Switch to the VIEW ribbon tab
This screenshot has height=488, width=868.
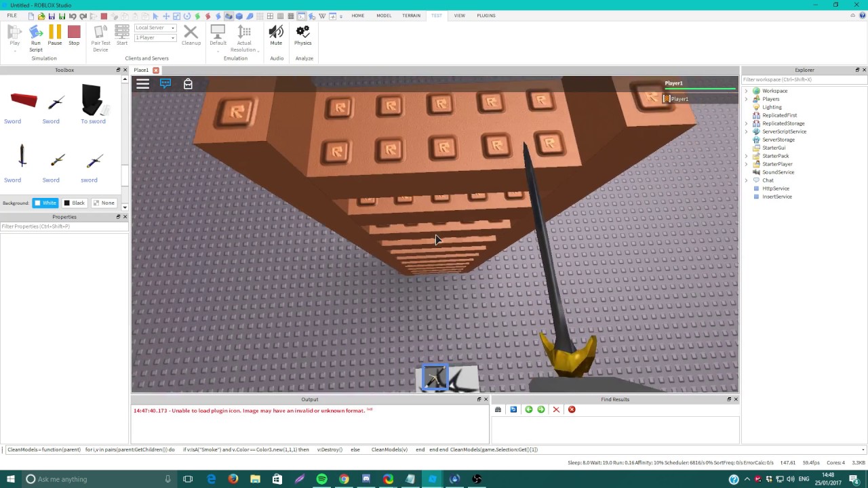pos(459,16)
